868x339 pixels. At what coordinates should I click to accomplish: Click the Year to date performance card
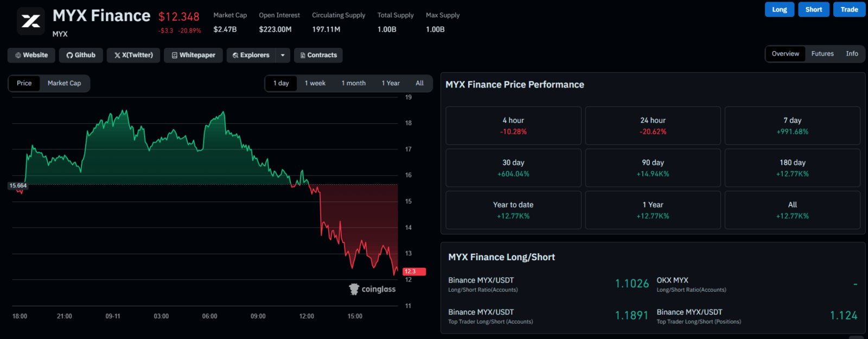pyautogui.click(x=513, y=210)
